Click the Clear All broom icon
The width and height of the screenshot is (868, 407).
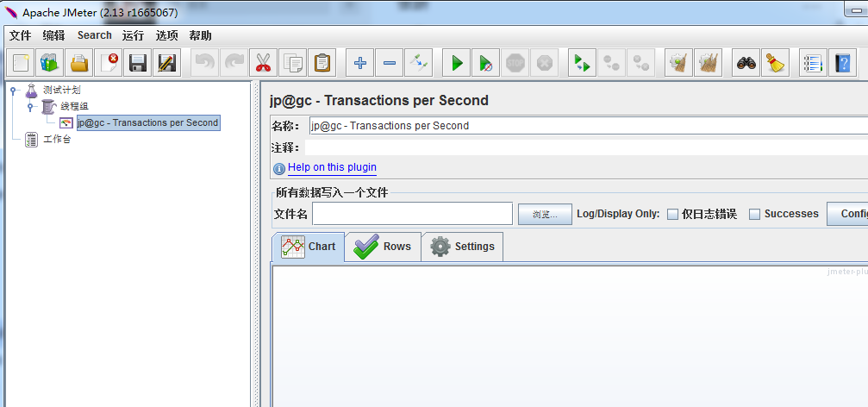[775, 63]
